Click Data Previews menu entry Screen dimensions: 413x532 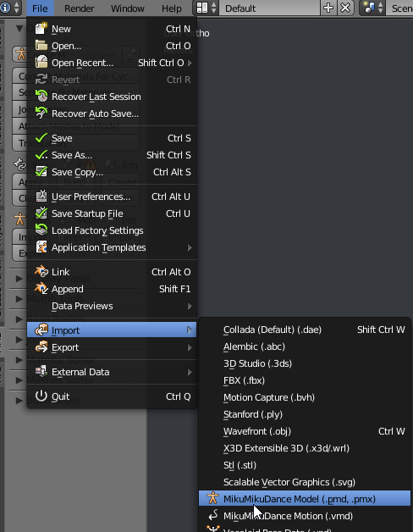coord(112,306)
